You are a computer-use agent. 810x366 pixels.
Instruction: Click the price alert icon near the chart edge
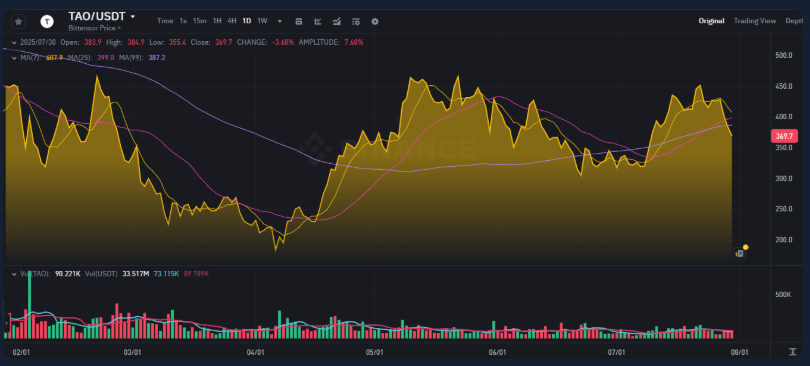[740, 253]
